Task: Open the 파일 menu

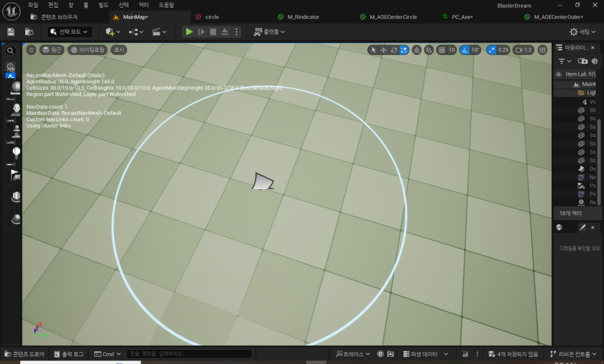Action: pos(33,5)
